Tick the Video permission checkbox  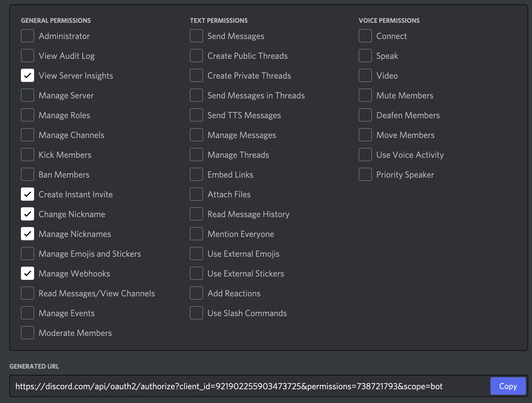365,75
